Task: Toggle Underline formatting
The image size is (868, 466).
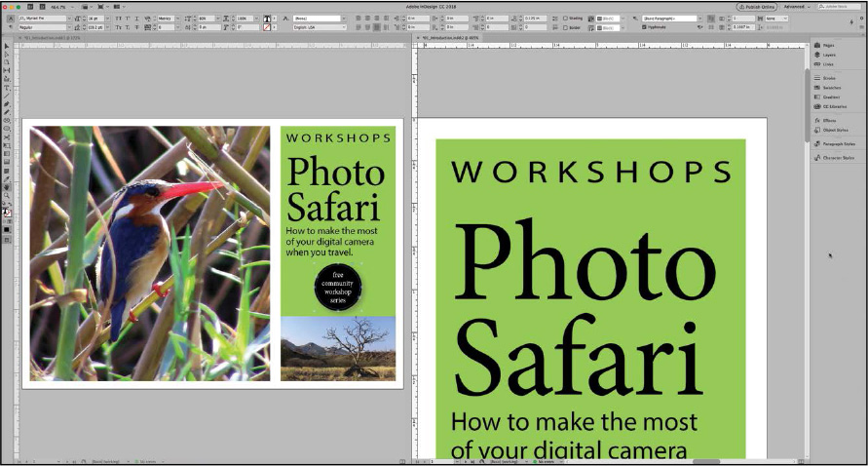Action: (136, 19)
